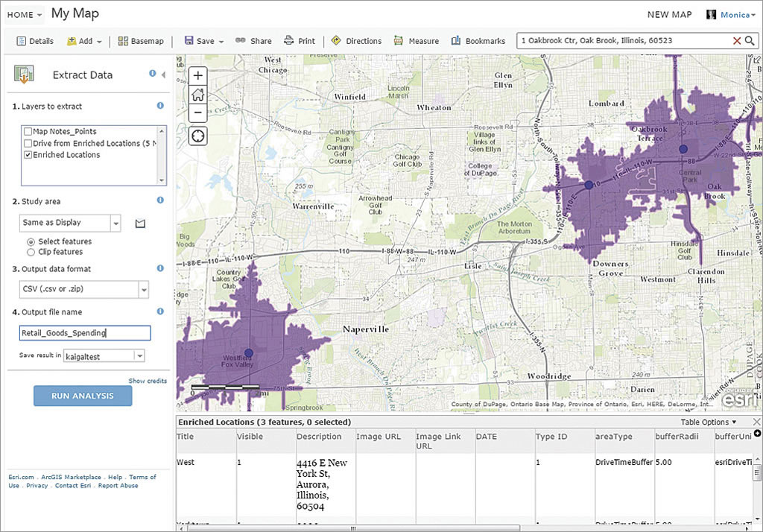Collapse the Extract Data panel arrow
Image resolution: width=763 pixels, height=532 pixels.
click(x=163, y=75)
